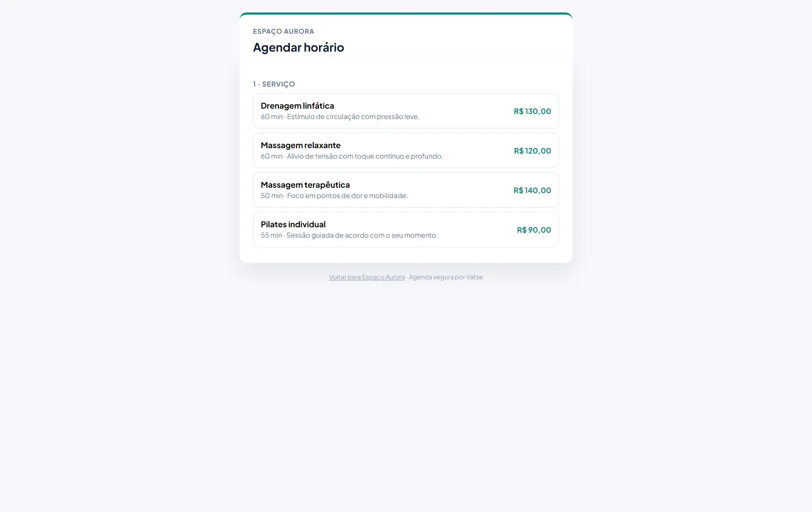
Task: Click the 60 min duration of Drenagem linfática
Action: click(x=271, y=117)
